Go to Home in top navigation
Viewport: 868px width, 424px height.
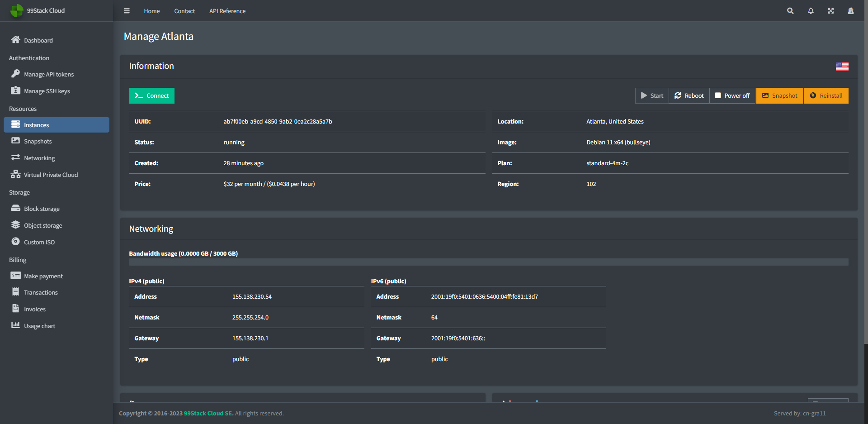click(x=152, y=11)
